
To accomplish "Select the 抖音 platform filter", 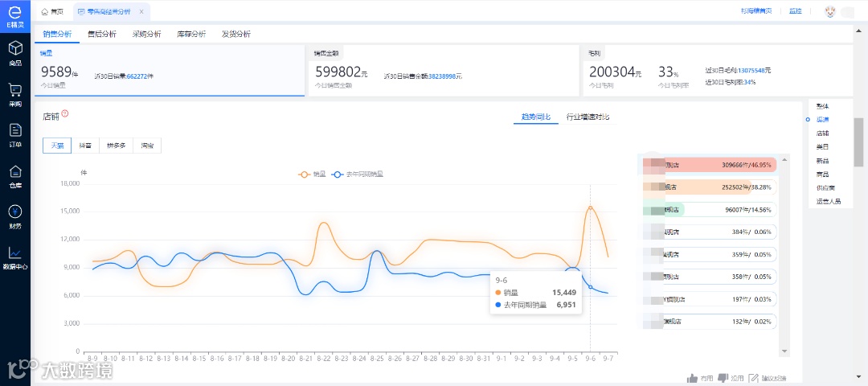I will [x=83, y=146].
